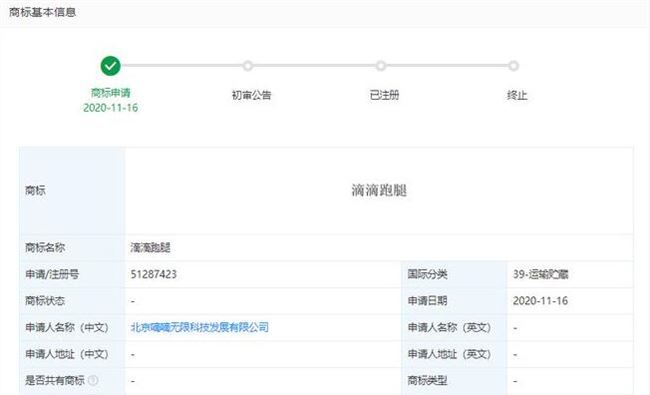Click the 初审公告 step label
The height and width of the screenshot is (395, 650).
click(x=251, y=95)
